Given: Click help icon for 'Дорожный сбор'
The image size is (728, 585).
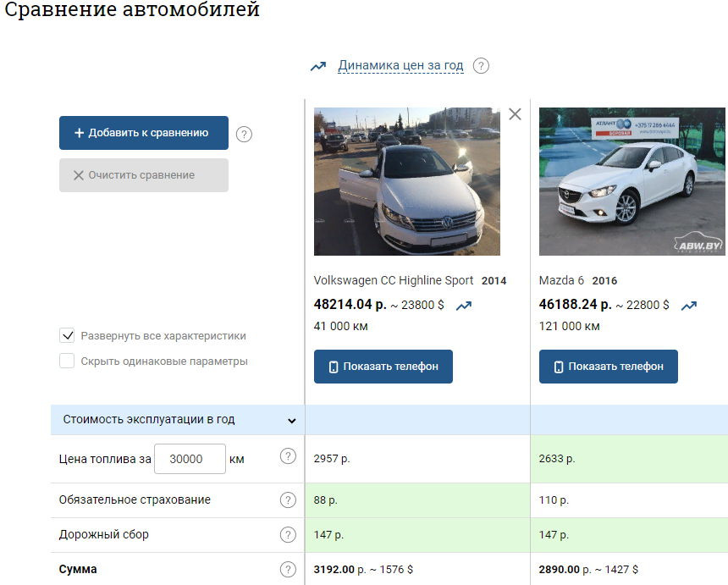Looking at the screenshot, I should pyautogui.click(x=288, y=535).
